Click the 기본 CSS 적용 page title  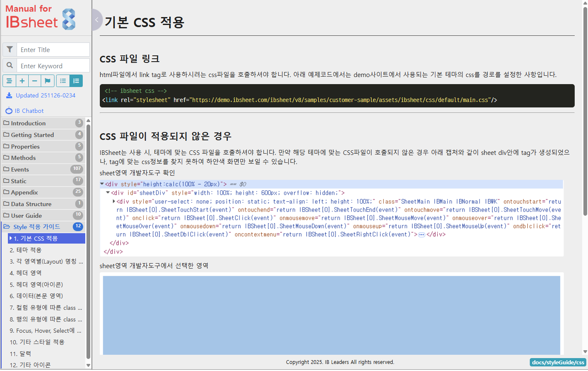pyautogui.click(x=144, y=22)
